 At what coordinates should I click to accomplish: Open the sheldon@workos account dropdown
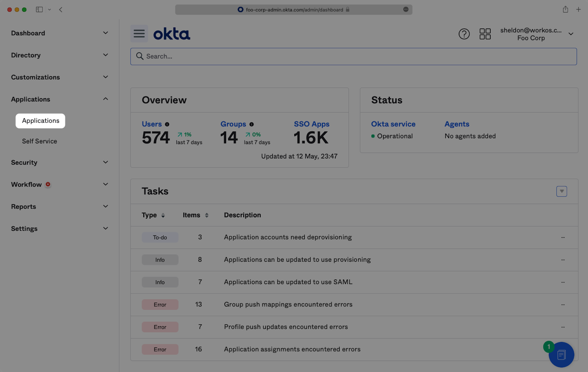click(x=571, y=34)
